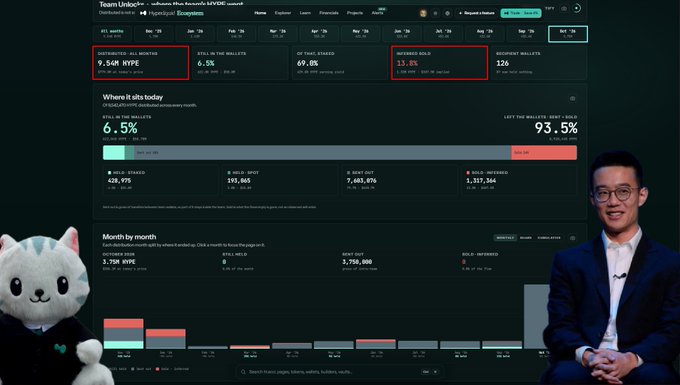Click the Of That, Staked stat card
The height and width of the screenshot is (385, 680).
pos(340,63)
